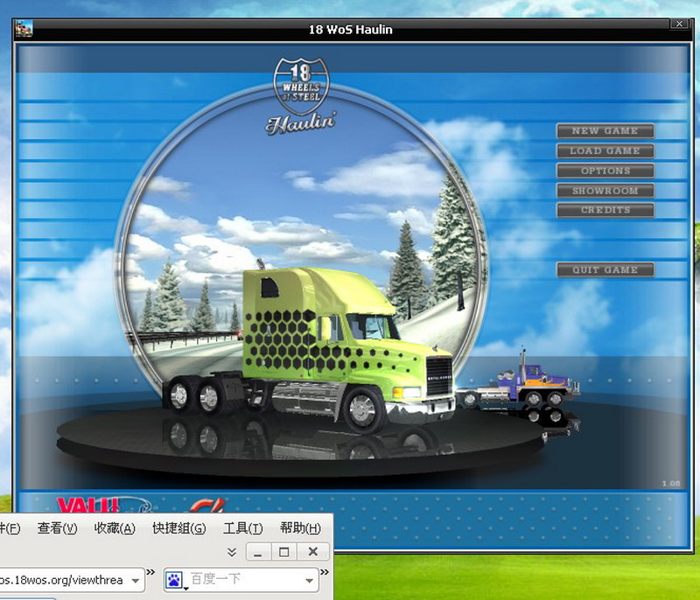The image size is (700, 600).
Task: Open the Load Game screen
Action: tap(605, 151)
